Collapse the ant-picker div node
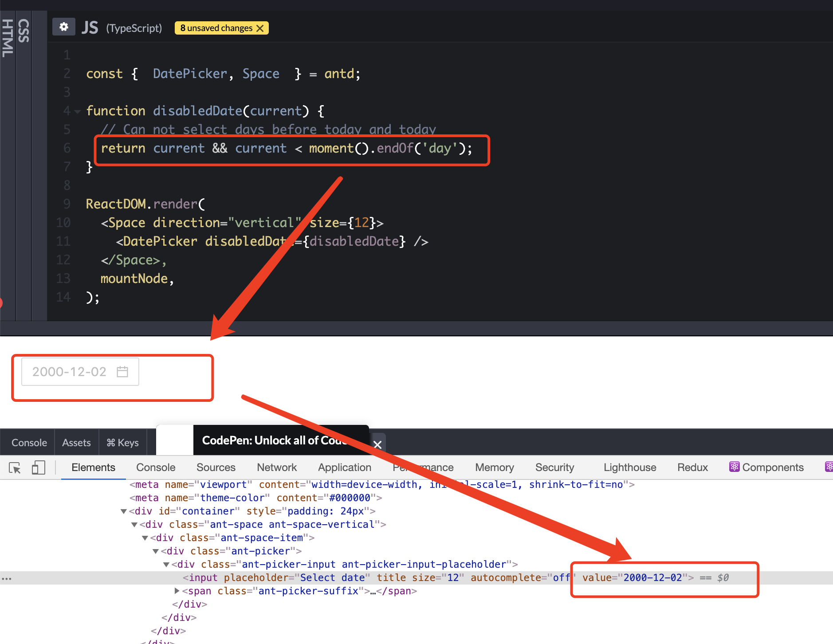Viewport: 833px width, 644px height. 156,551
